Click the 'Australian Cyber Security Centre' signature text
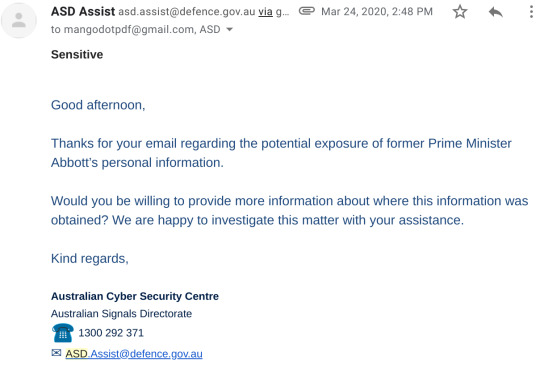 tap(135, 296)
